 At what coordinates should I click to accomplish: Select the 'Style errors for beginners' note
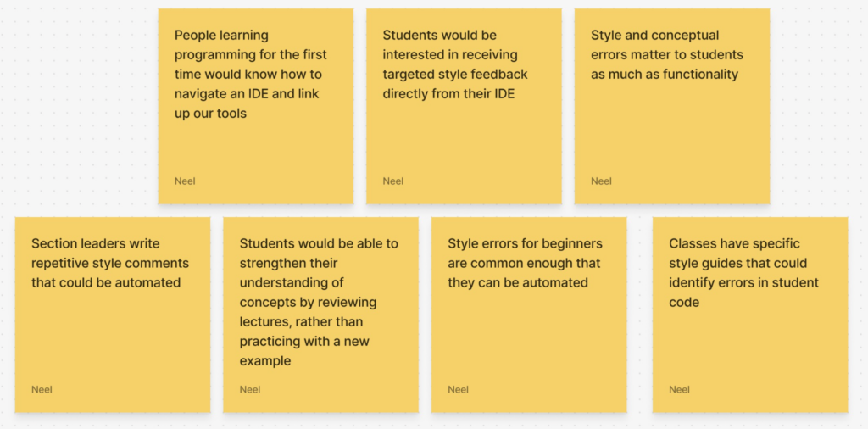coord(528,315)
